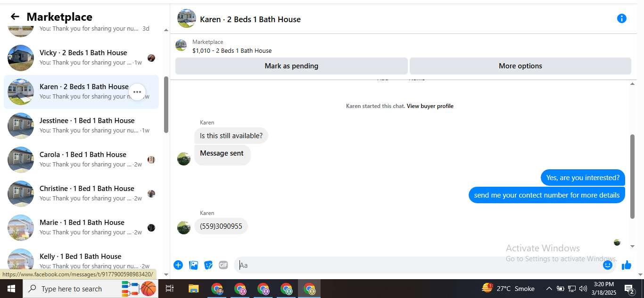Open conversation info with the blue i icon
Viewport: 644px width, 298px height.
tap(622, 18)
